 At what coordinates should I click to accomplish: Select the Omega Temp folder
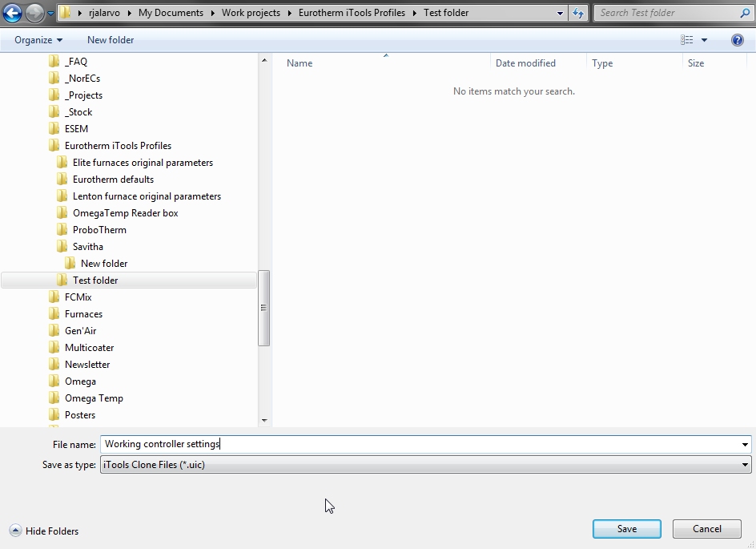pyautogui.click(x=94, y=398)
